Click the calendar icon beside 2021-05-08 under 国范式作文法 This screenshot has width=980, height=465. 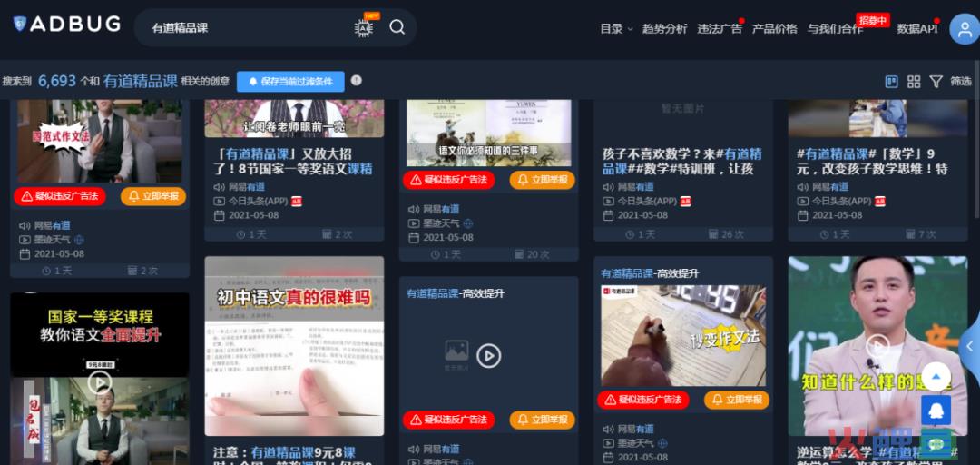pyautogui.click(x=25, y=254)
